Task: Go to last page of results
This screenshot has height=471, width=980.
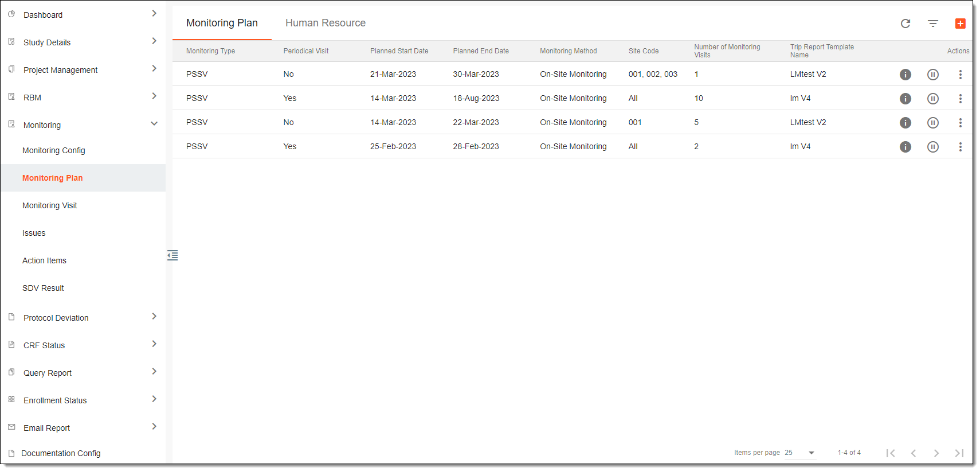Action: point(959,453)
